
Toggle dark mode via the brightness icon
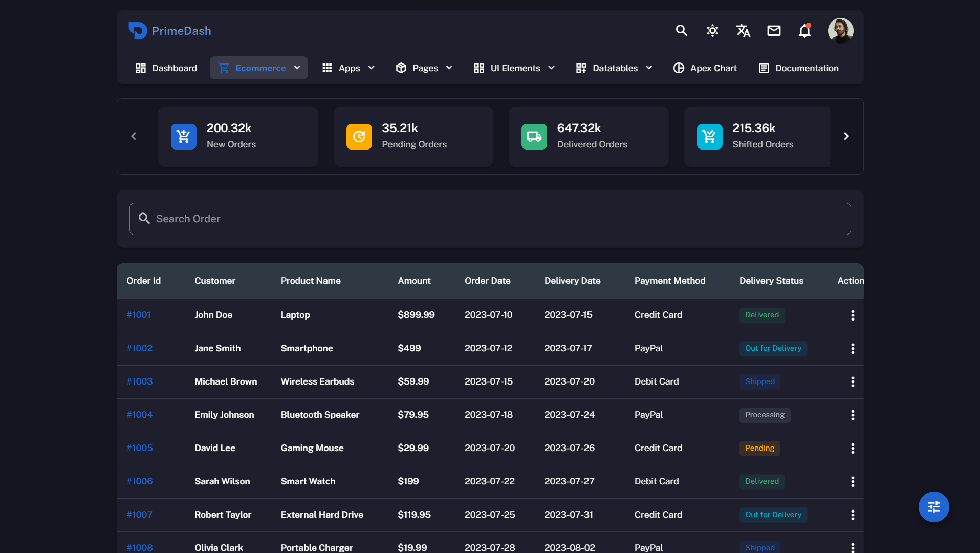(x=712, y=30)
